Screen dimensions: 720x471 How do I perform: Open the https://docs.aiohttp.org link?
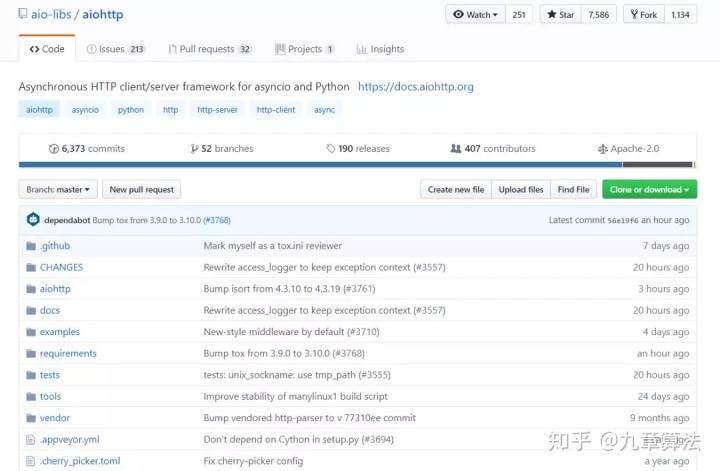pyautogui.click(x=416, y=87)
